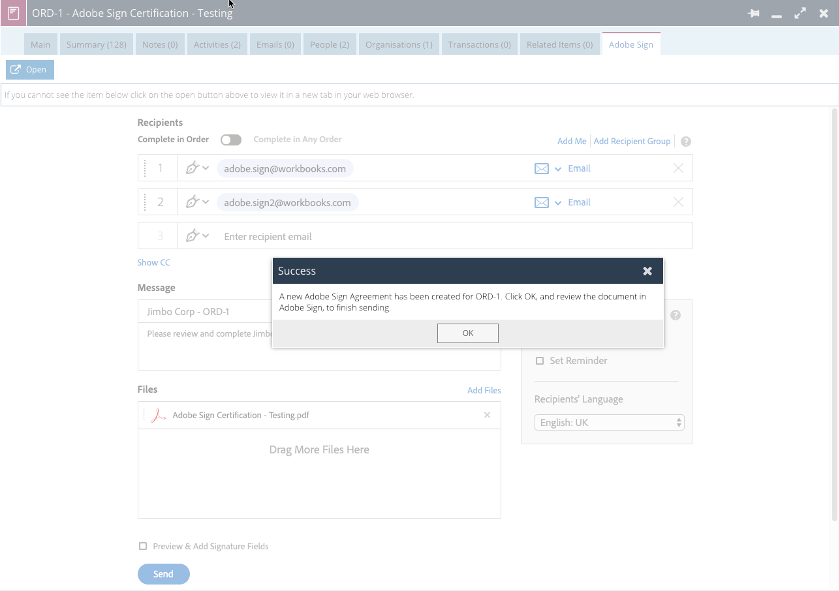Screen dimensions: 839x591
Task: Click the PDF file icon for Testing.pdf
Action: (x=158, y=415)
